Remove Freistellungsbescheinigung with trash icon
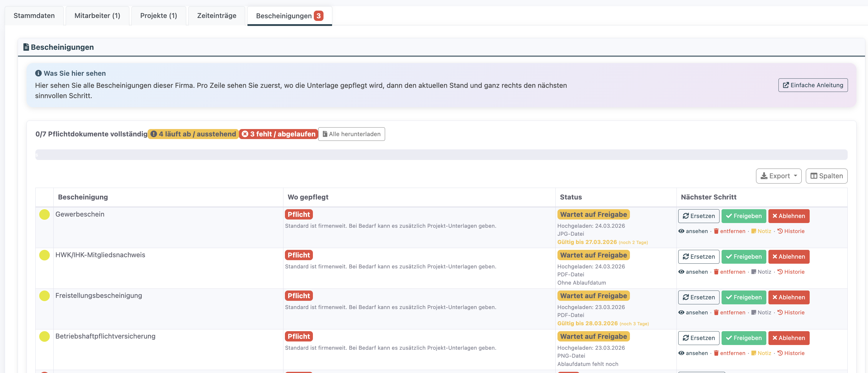The width and height of the screenshot is (868, 373). click(x=716, y=312)
